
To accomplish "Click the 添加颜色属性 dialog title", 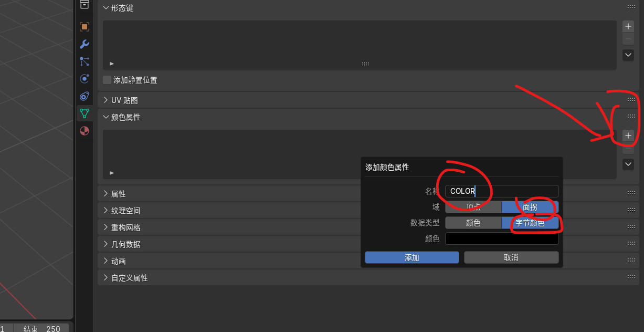I will 387,167.
